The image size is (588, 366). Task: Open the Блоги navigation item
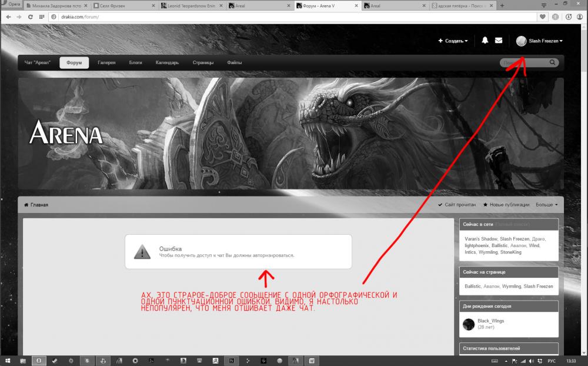[x=135, y=63]
